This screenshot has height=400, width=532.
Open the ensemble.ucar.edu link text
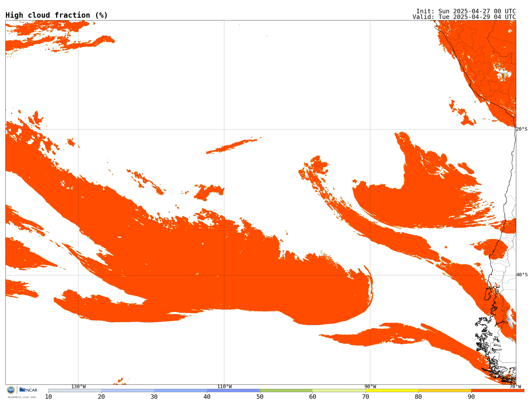point(22,397)
